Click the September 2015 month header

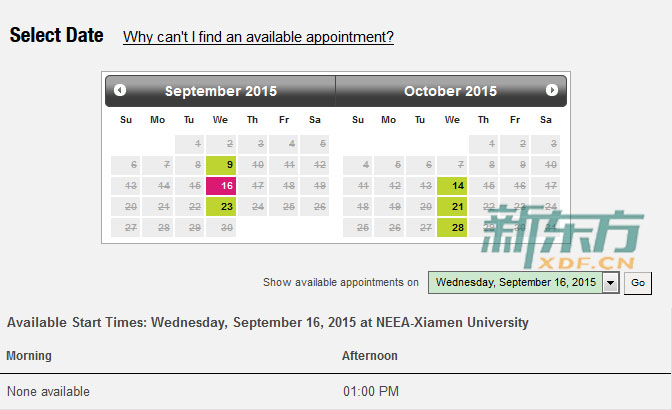pyautogui.click(x=221, y=91)
